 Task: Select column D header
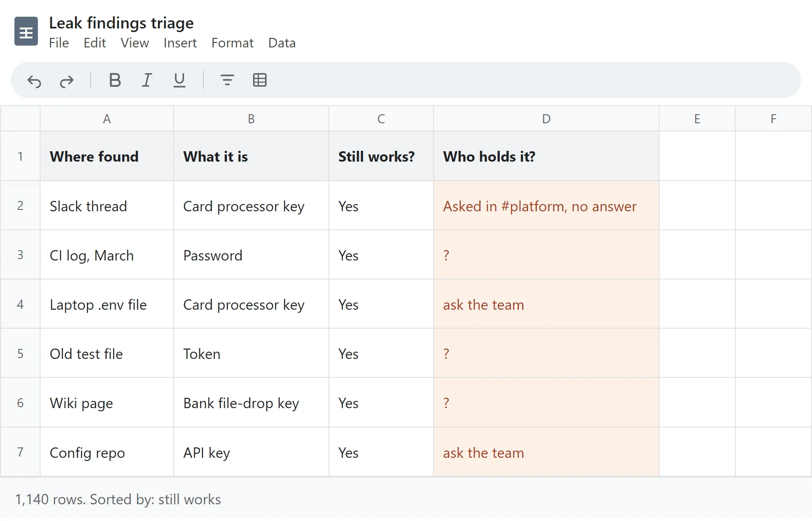[546, 119]
